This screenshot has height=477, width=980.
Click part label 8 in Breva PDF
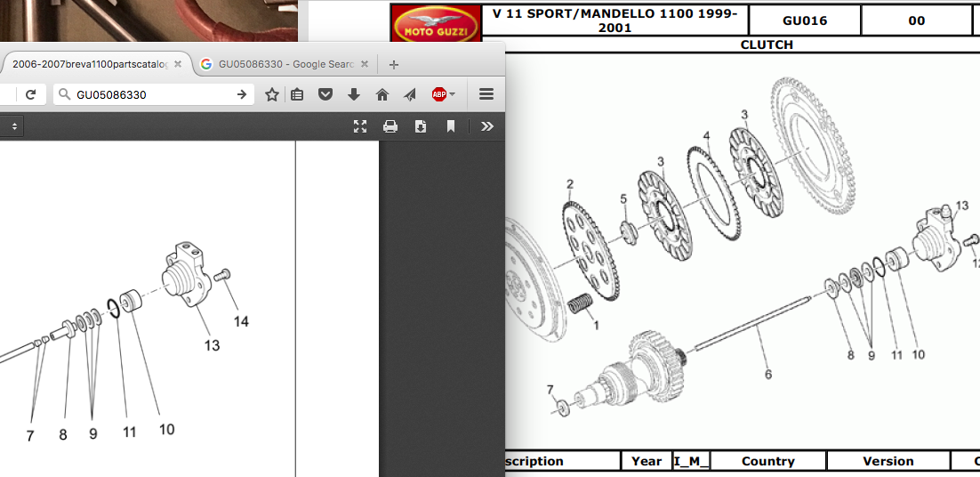point(62,434)
